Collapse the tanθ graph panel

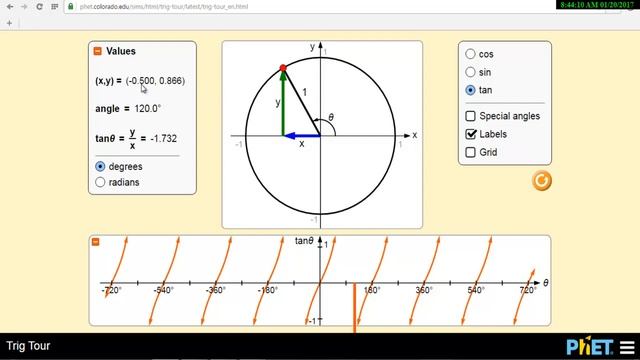[x=96, y=242]
